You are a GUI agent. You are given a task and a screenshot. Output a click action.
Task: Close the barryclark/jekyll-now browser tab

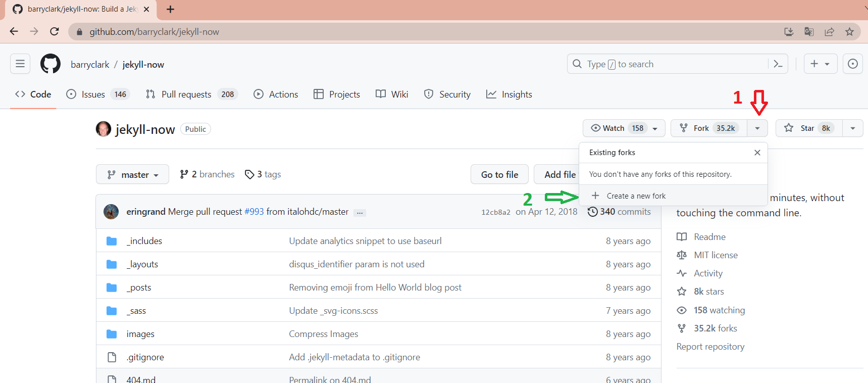click(146, 9)
